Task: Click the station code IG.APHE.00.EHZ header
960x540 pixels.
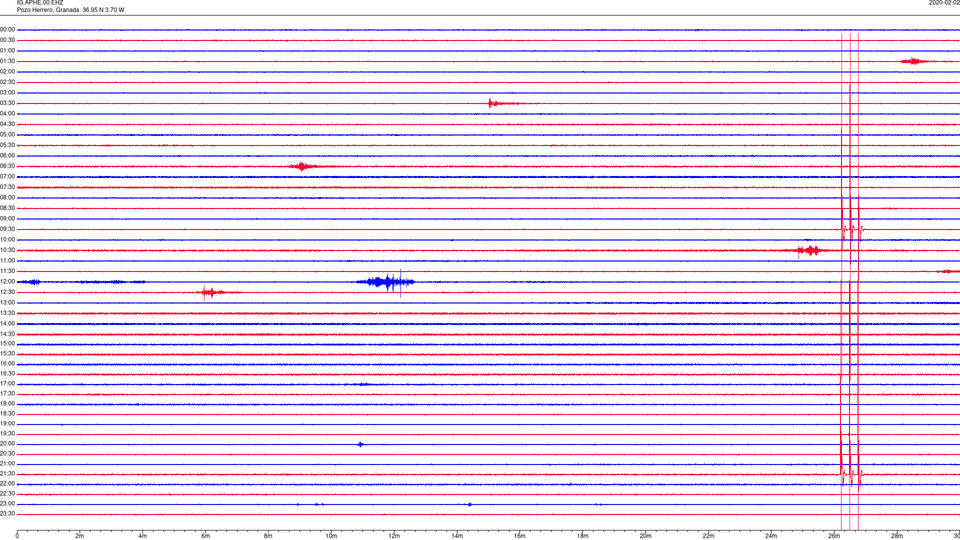Action: click(x=40, y=2)
